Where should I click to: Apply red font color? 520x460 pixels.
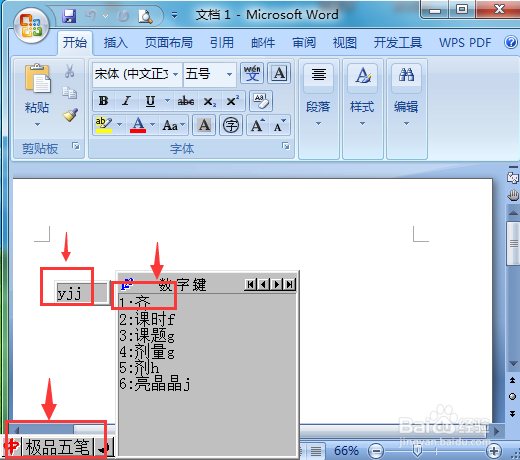click(138, 125)
